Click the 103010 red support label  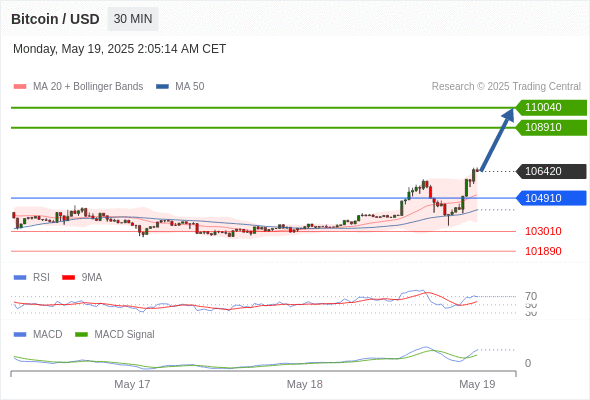543,231
